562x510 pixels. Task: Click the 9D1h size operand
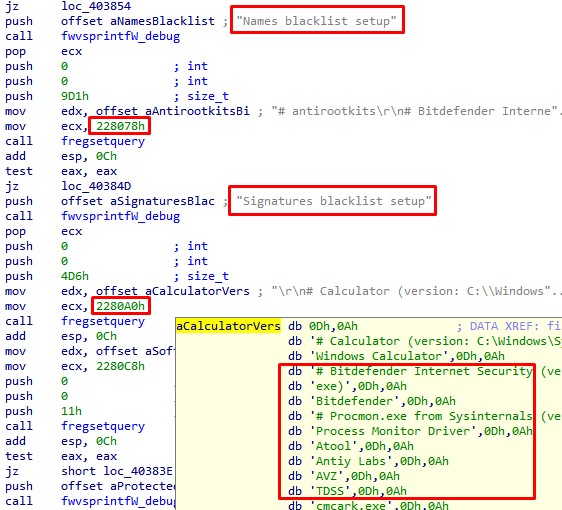click(x=75, y=96)
